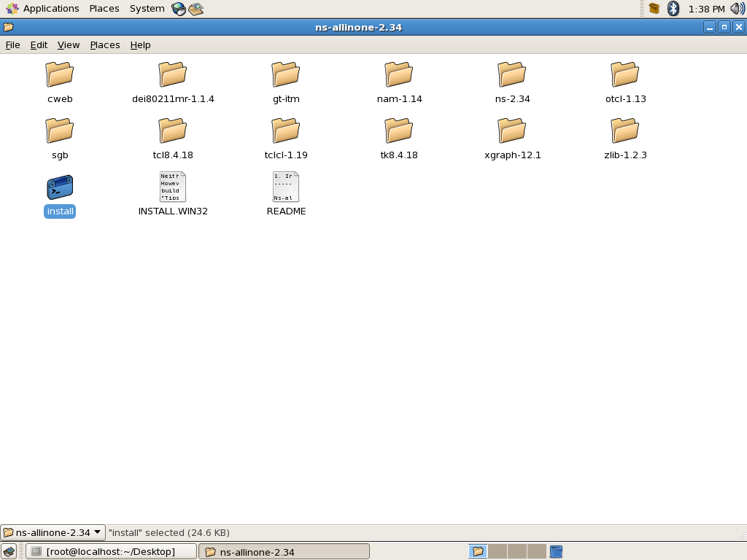747x560 pixels.
Task: Click the Bluetooth status icon
Action: (672, 8)
